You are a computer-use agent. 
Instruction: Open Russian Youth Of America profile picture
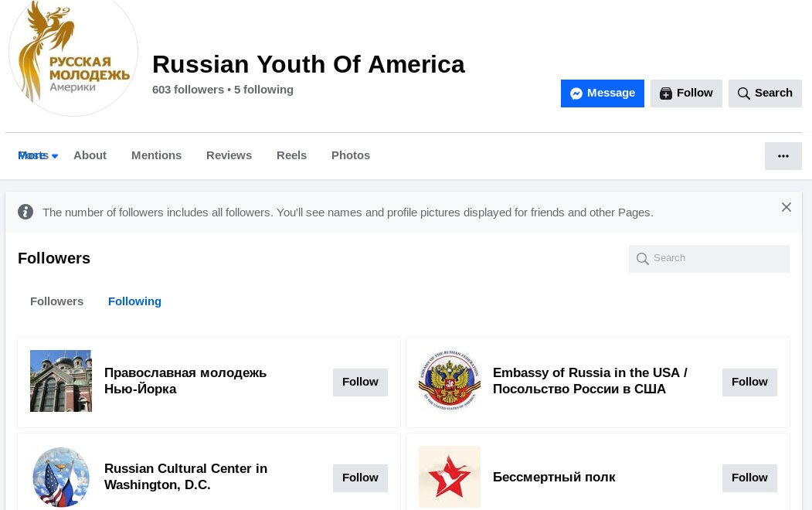point(73,53)
